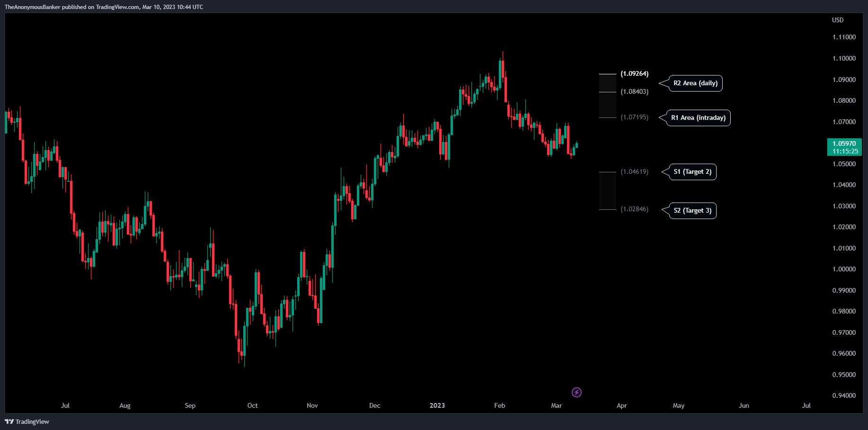Screen dimensions: 868x430
Task: Click the USD currency label
Action: tap(838, 20)
